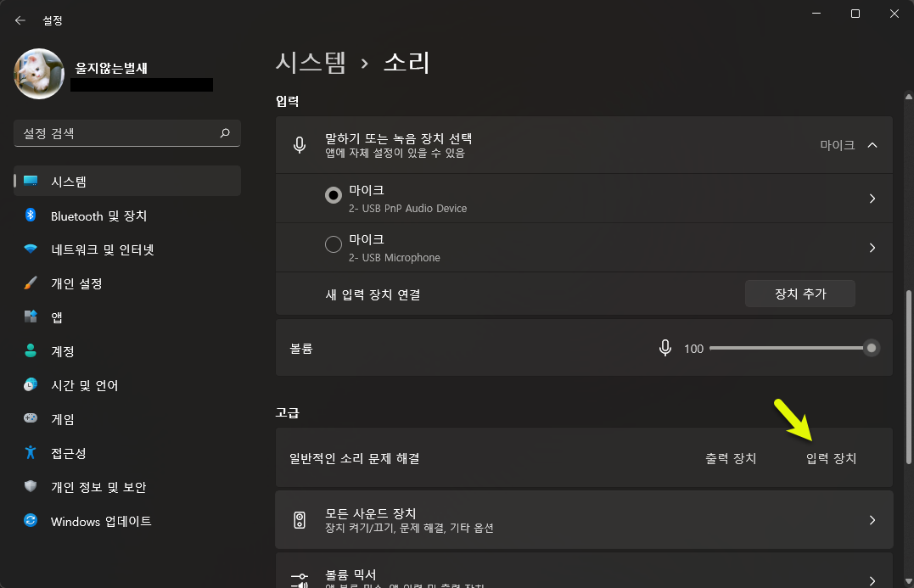Open 네트워크 및 인터넷 settings
Viewport: 914px width, 588px height.
coord(127,249)
